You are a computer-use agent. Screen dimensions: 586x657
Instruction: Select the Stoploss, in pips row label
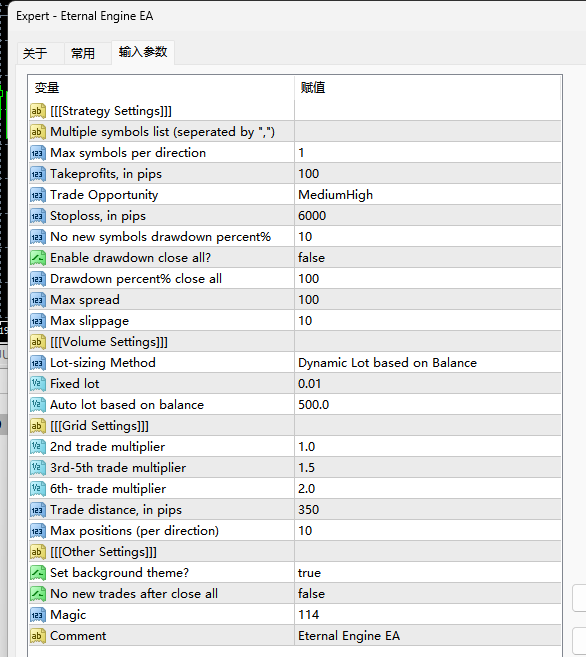click(x=98, y=216)
